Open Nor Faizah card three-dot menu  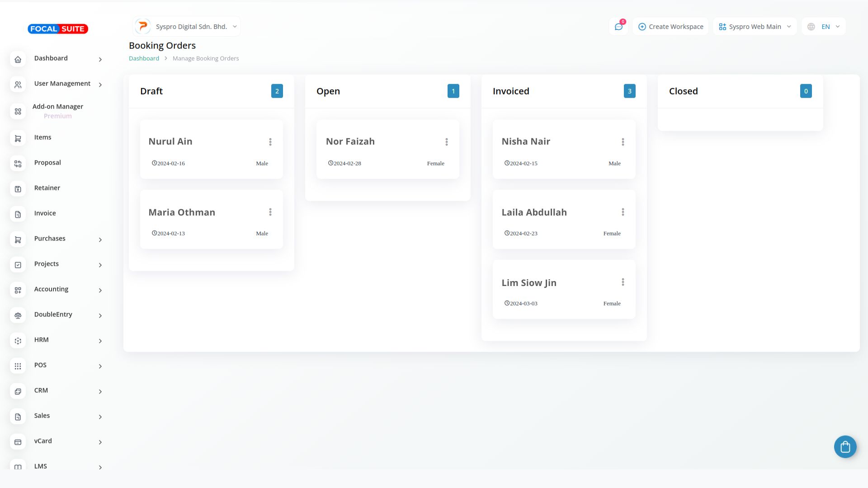pyautogui.click(x=447, y=142)
